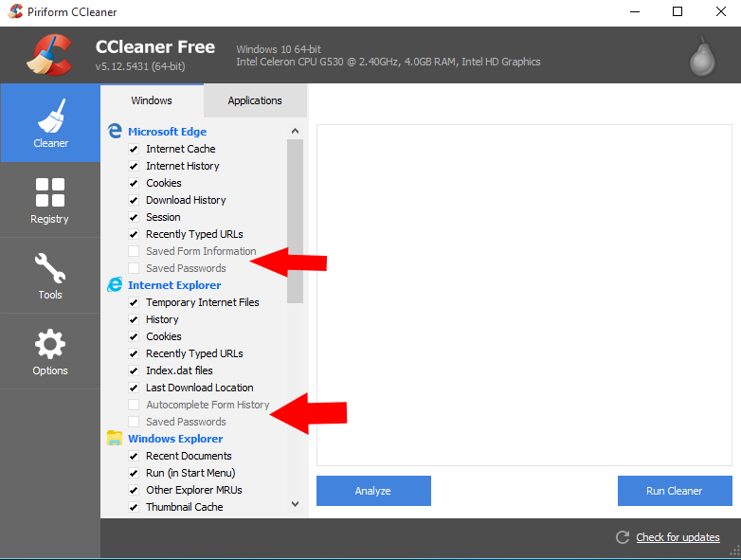Click the refresh icon beside Check for updates
The image size is (741, 560).
tap(623, 537)
